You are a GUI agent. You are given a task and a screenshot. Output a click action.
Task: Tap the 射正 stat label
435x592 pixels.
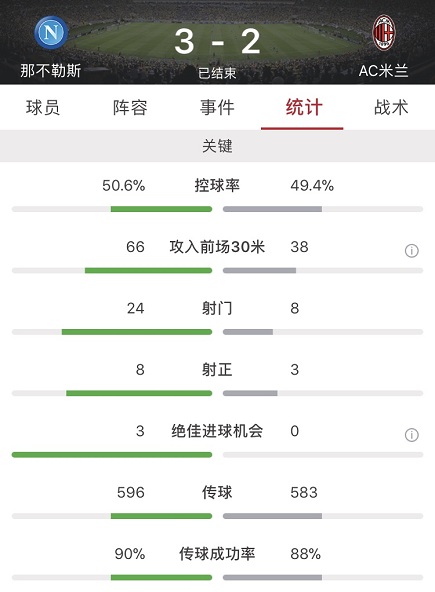click(217, 369)
